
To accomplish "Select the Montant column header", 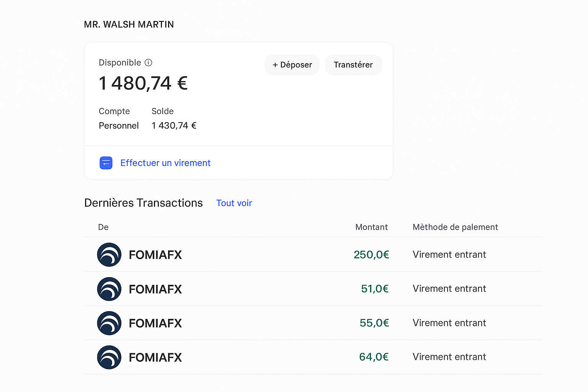I will click(x=371, y=227).
